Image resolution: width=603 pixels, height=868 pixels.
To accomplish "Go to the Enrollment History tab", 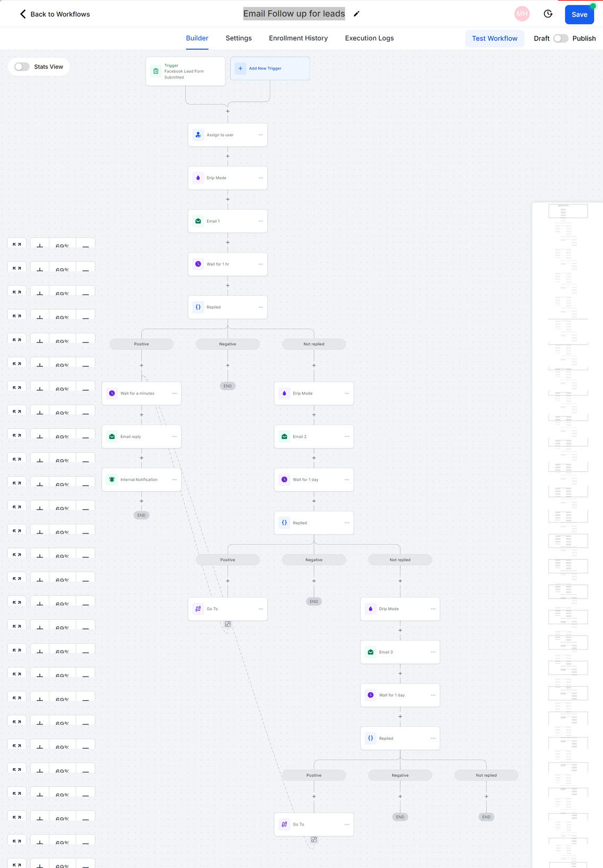I will pyautogui.click(x=298, y=38).
